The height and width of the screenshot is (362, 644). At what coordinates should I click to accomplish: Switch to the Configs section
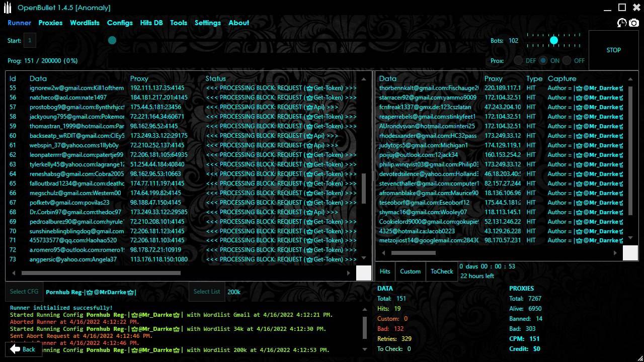[120, 23]
